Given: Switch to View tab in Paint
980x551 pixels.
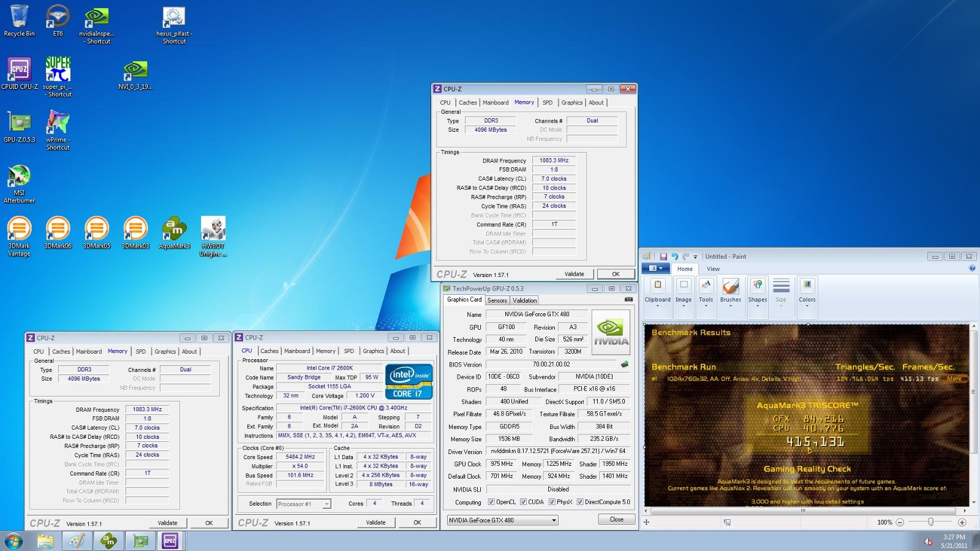Looking at the screenshot, I should click(714, 268).
